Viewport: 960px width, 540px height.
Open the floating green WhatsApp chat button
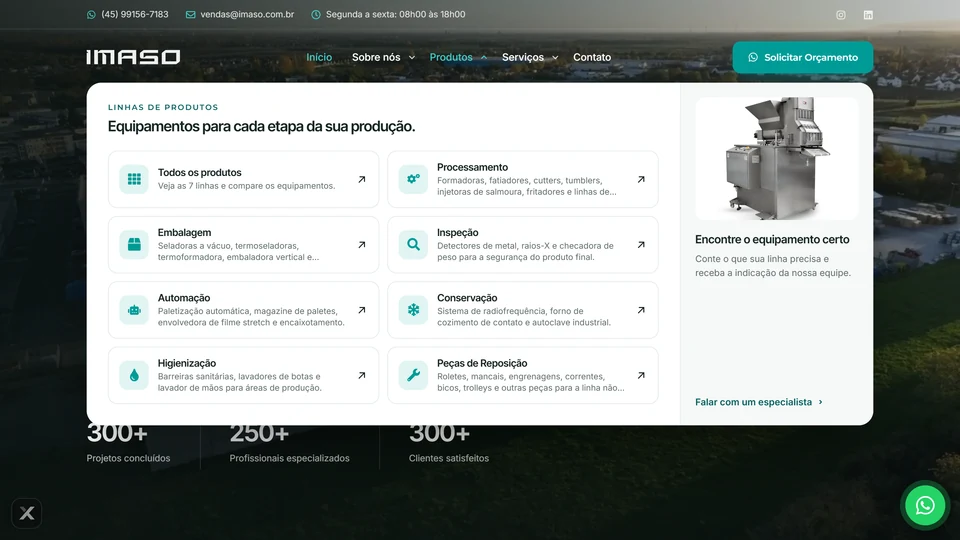coord(924,505)
